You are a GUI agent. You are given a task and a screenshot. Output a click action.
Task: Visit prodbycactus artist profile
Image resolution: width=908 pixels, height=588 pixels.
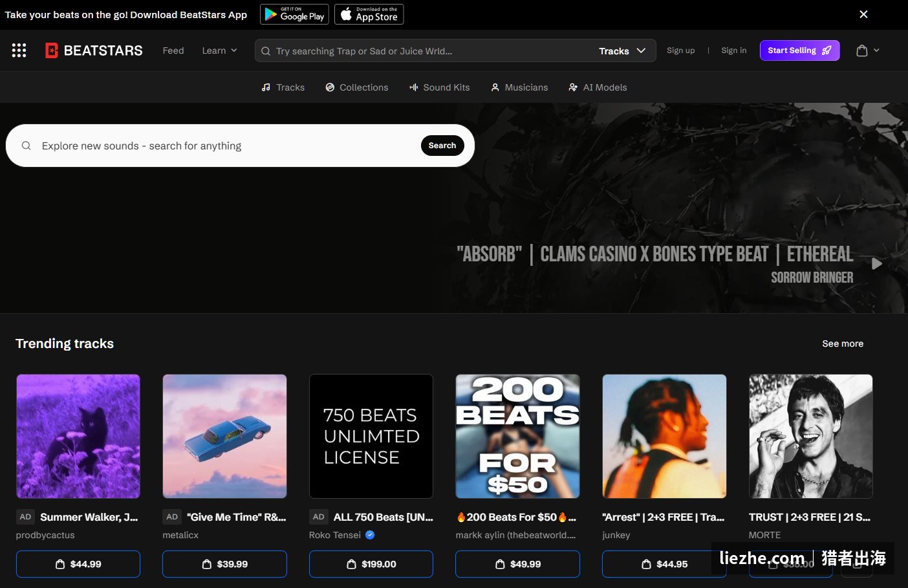pyautogui.click(x=45, y=535)
